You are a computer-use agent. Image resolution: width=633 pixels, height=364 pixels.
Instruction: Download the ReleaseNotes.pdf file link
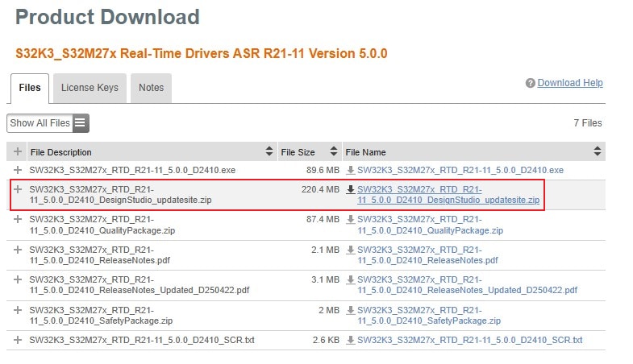[427, 254]
